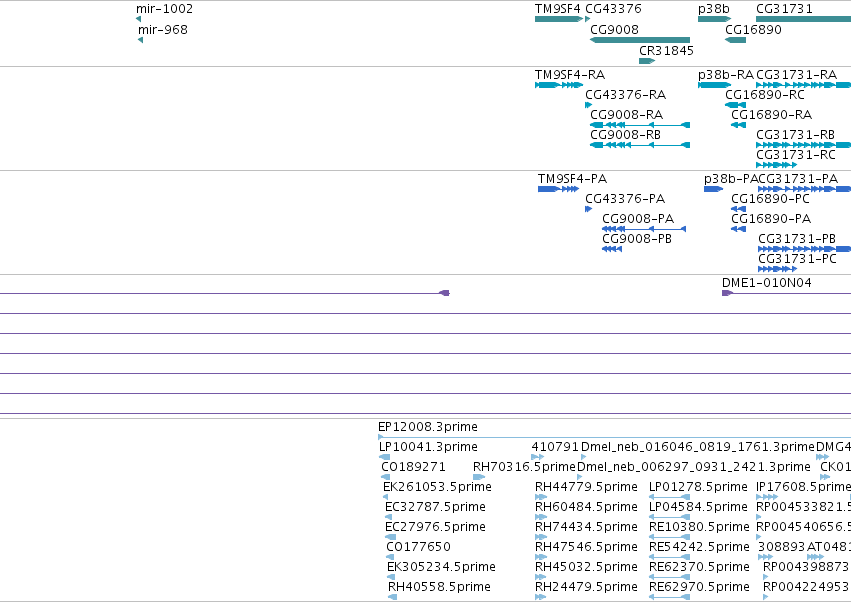Select transcript CG31731-RA

pyautogui.click(x=796, y=74)
